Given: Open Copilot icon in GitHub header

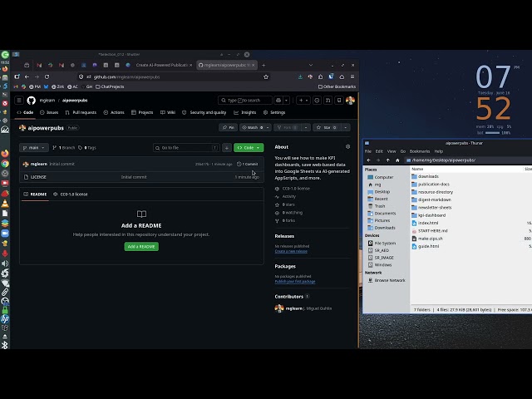Looking at the screenshot, I should click(278, 100).
